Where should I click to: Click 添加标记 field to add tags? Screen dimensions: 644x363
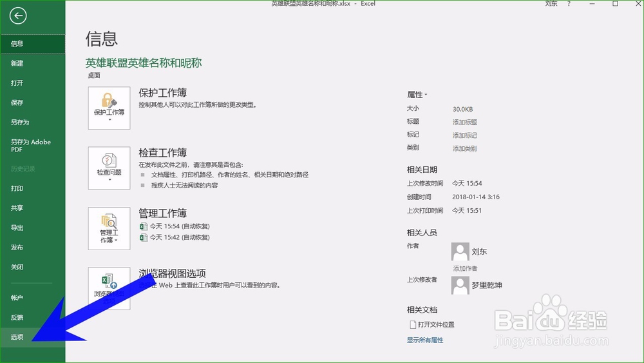coord(464,135)
